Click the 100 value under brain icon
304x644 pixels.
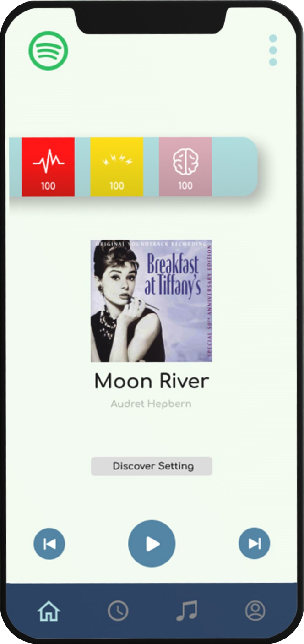185,186
